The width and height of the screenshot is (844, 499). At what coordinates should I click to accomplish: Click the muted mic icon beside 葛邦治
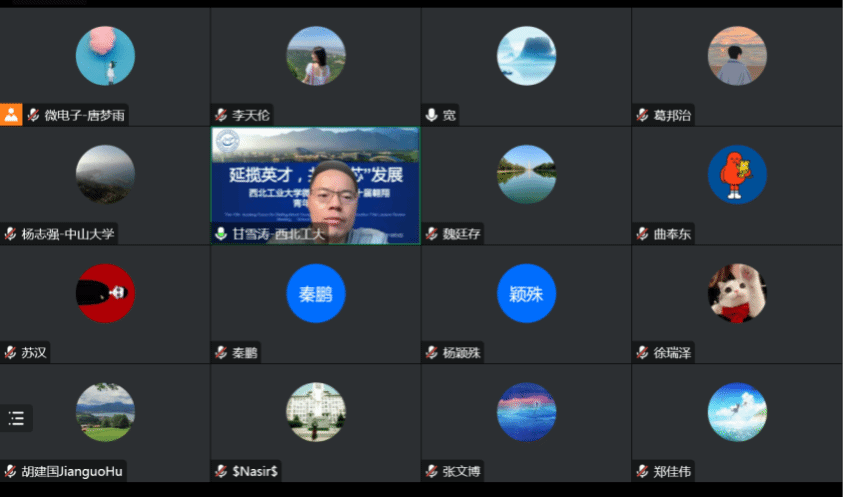coord(642,115)
